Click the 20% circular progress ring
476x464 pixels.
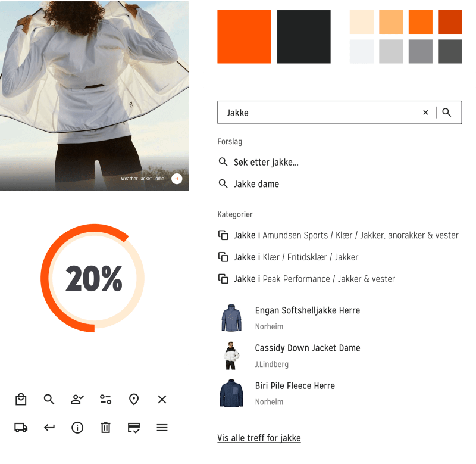point(93,278)
